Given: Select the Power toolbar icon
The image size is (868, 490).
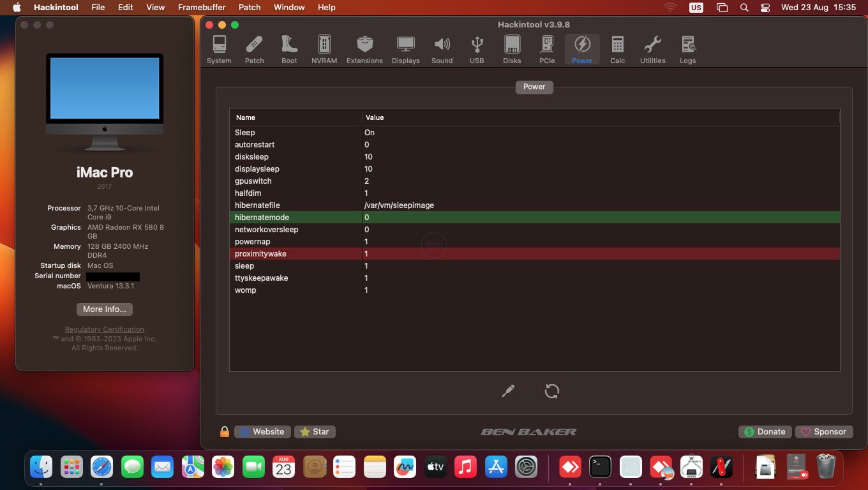Looking at the screenshot, I should (582, 50).
